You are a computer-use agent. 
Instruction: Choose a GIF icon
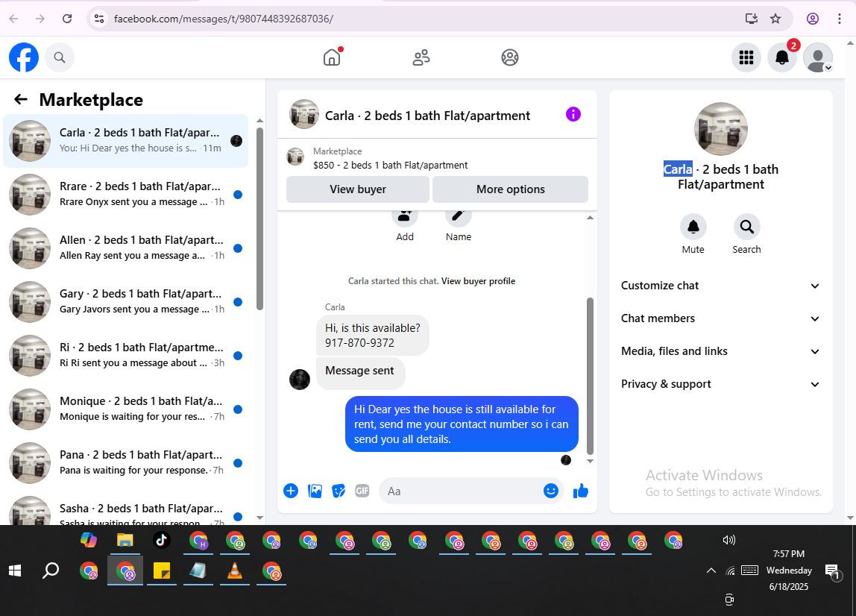pyautogui.click(x=362, y=491)
